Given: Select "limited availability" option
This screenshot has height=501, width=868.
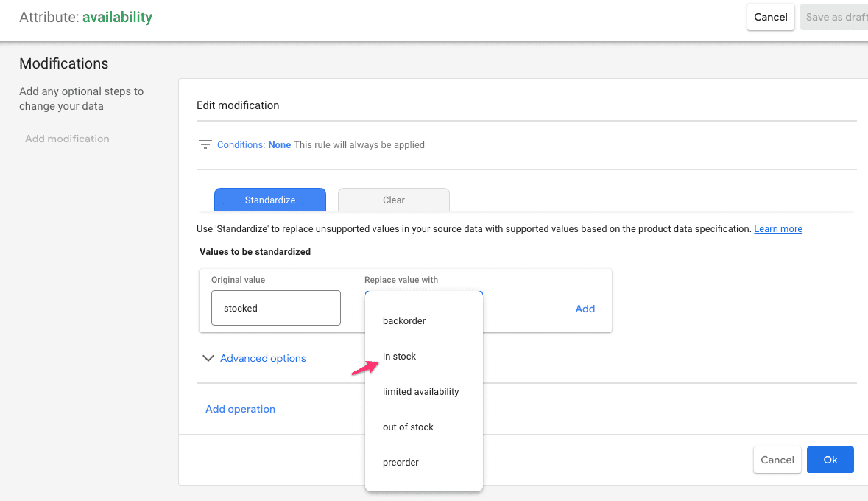Looking at the screenshot, I should point(420,391).
